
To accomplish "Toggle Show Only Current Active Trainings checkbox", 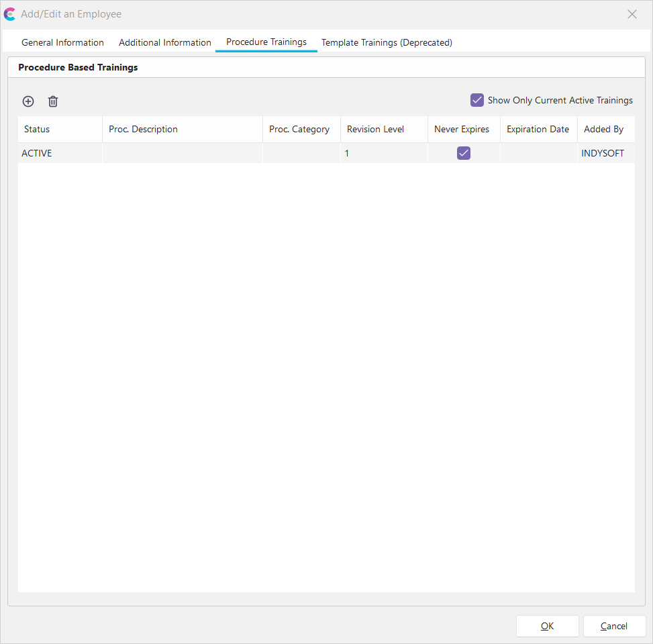I will pyautogui.click(x=477, y=100).
